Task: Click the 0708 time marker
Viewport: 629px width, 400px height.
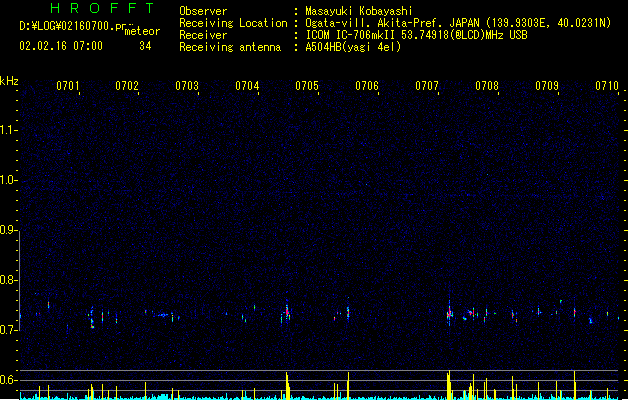Action: 487,85
